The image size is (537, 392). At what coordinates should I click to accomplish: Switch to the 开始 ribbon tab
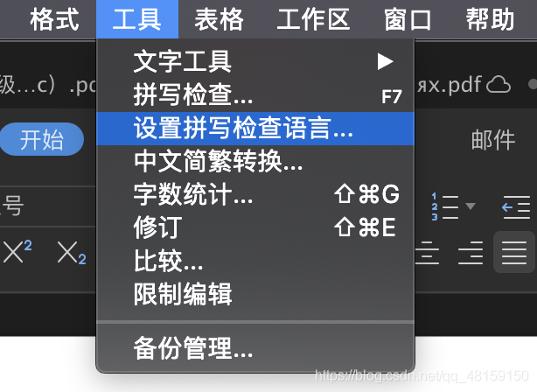[x=42, y=139]
